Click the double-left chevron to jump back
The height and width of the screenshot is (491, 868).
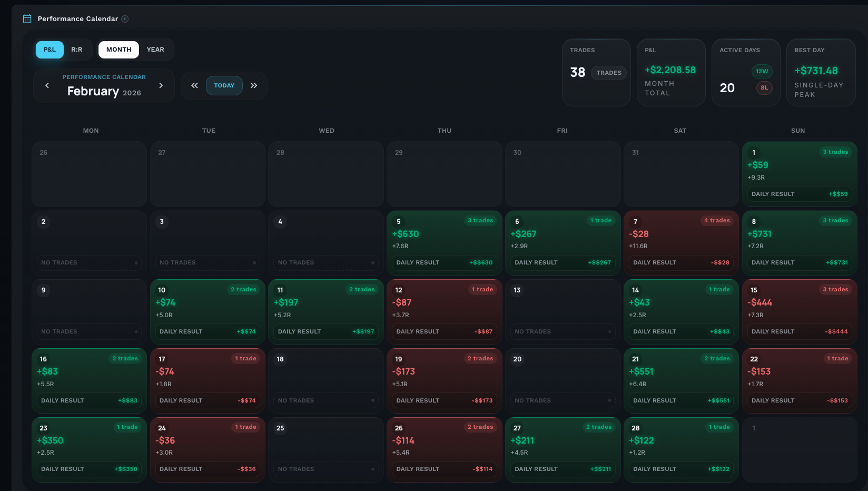coord(194,85)
